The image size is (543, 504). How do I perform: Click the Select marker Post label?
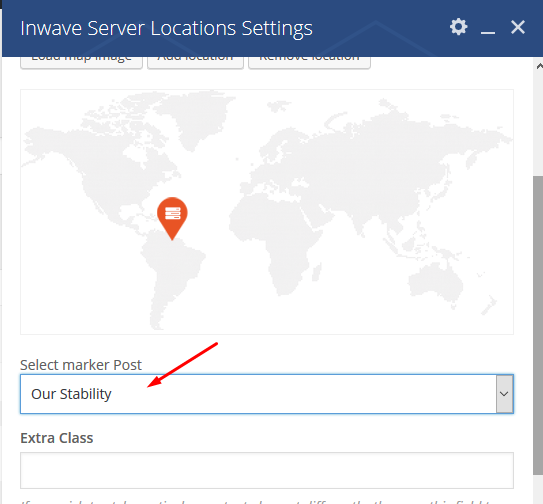click(81, 365)
